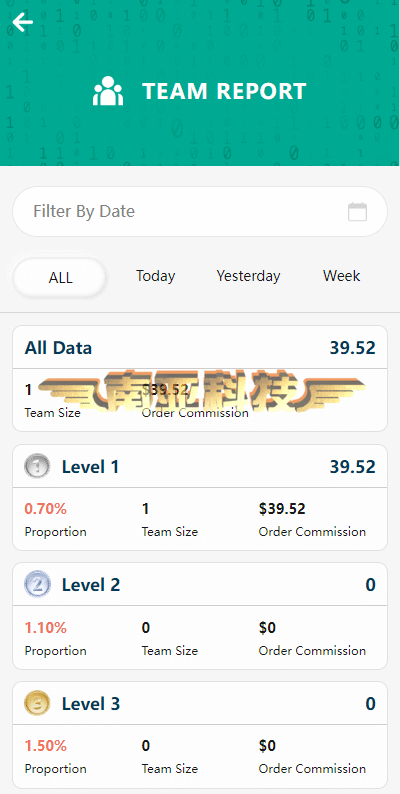The height and width of the screenshot is (794, 400).
Task: Show Yesterday's team data
Action: coord(248,276)
